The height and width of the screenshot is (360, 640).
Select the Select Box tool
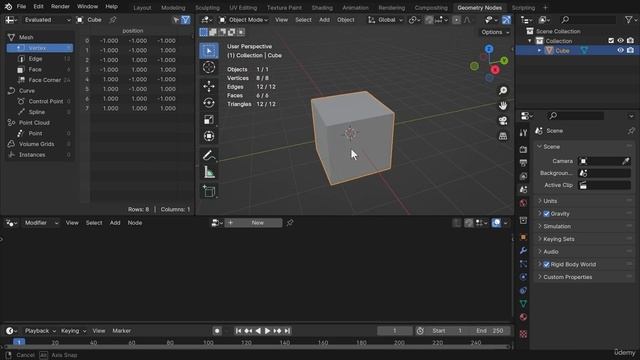click(209, 51)
